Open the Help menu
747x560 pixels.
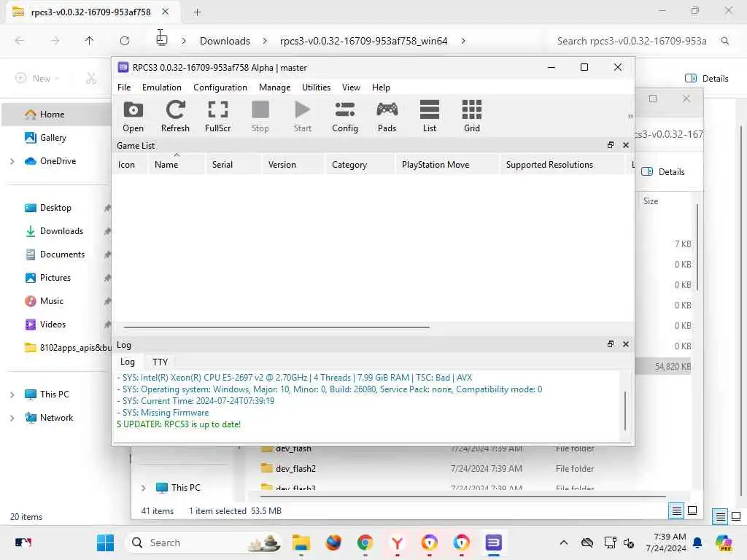point(381,87)
